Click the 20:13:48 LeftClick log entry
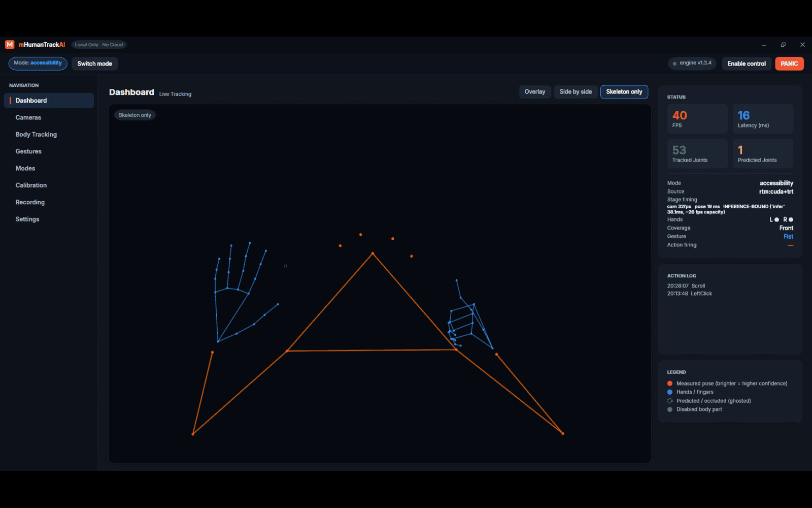The height and width of the screenshot is (508, 812). pos(690,294)
